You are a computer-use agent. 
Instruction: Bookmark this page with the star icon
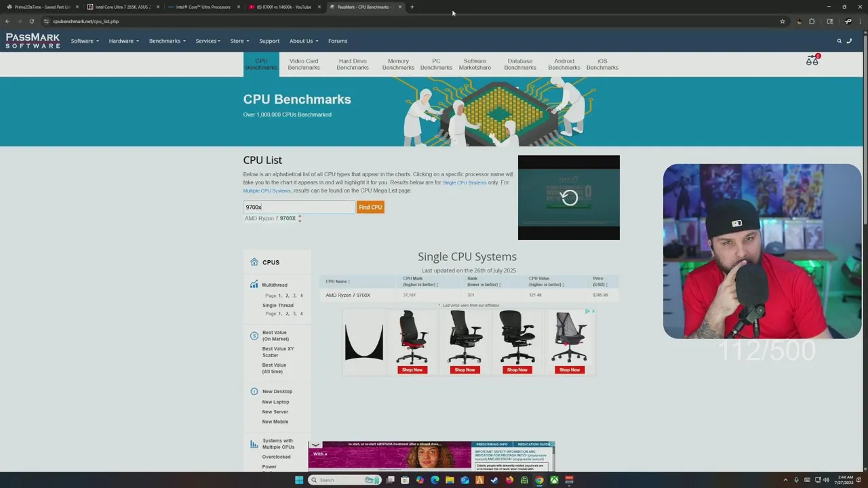click(782, 21)
